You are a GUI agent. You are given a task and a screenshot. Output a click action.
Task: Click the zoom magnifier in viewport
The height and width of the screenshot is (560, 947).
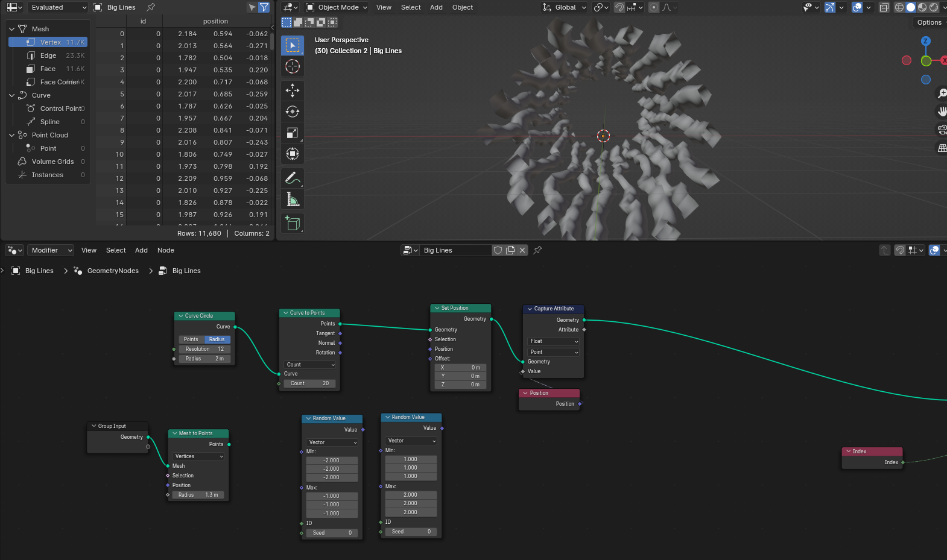[942, 93]
